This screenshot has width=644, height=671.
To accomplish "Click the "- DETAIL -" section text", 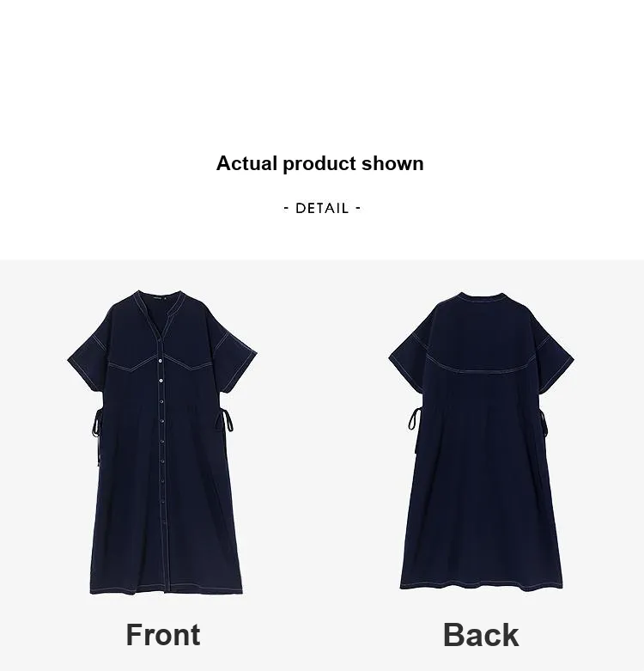I will coord(322,209).
